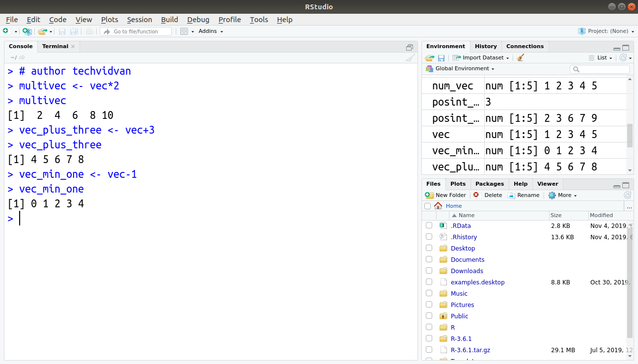Screen dimensions: 638x364
Task: Click the Rename button in Files pane
Action: (524, 195)
